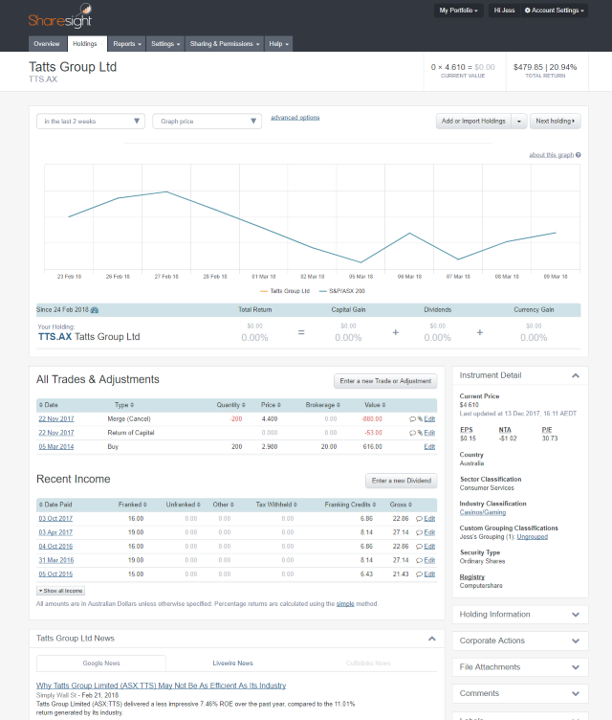Expand the Holding Information panel

[x=576, y=615]
